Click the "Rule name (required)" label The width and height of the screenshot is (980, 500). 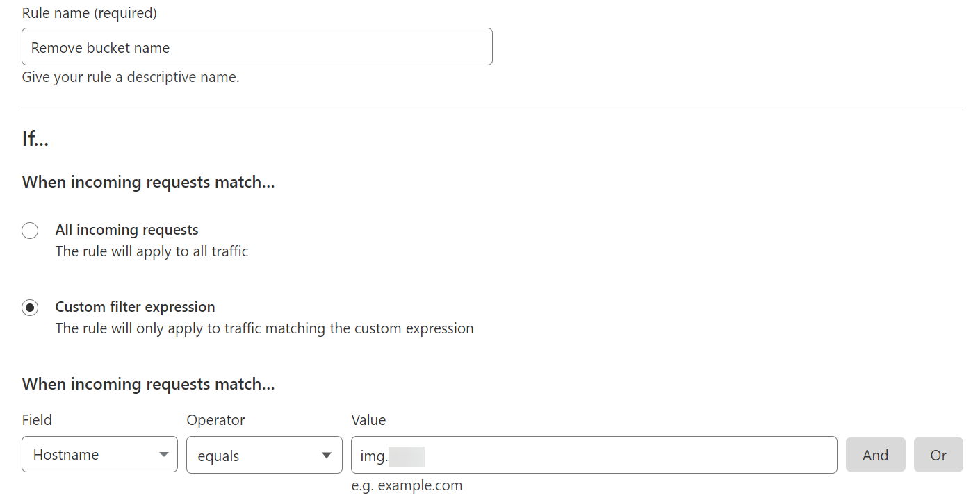89,13
